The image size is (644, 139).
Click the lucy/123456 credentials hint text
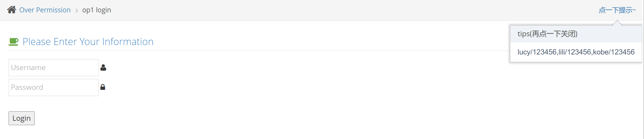coord(537,52)
